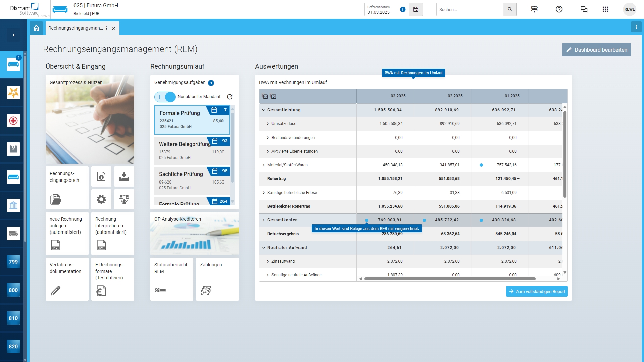Viewport: 644px width, 362px height.
Task: Click the reference date calendar icon
Action: click(416, 9)
